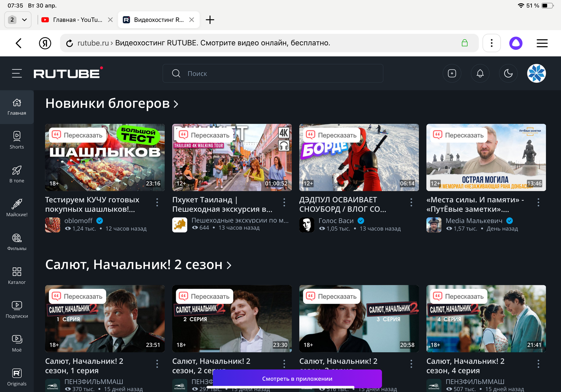
Task: Open options for шашлыков video
Action: pos(157,202)
